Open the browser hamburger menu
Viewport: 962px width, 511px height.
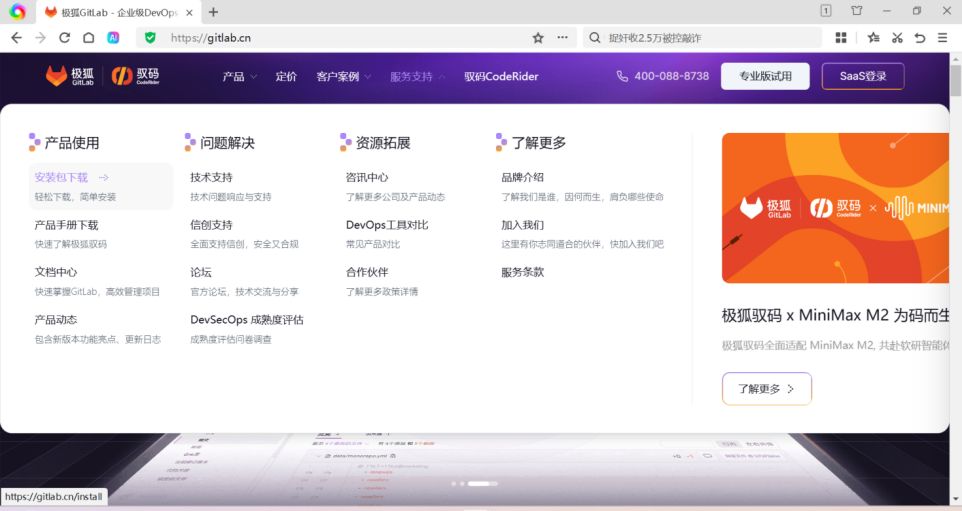click(x=943, y=38)
